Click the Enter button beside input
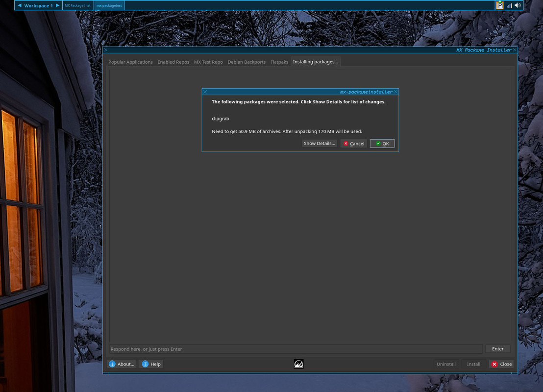This screenshot has width=543, height=392. click(x=497, y=349)
